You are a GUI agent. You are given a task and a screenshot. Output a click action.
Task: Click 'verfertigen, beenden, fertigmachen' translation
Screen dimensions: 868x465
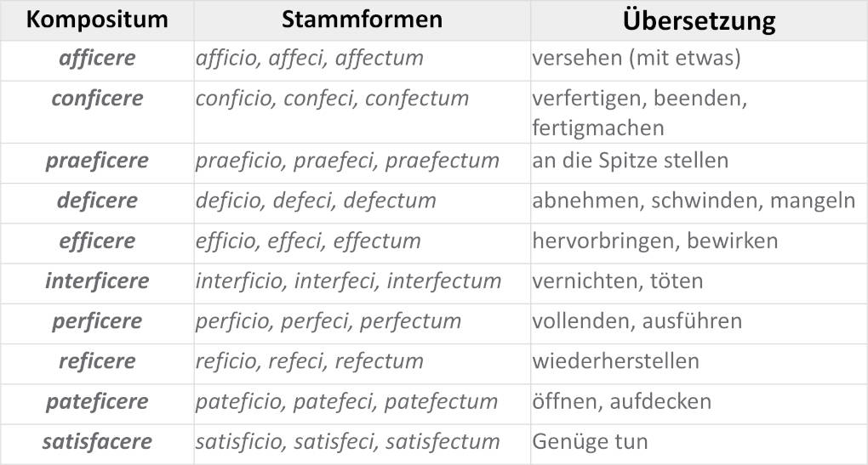[639, 113]
